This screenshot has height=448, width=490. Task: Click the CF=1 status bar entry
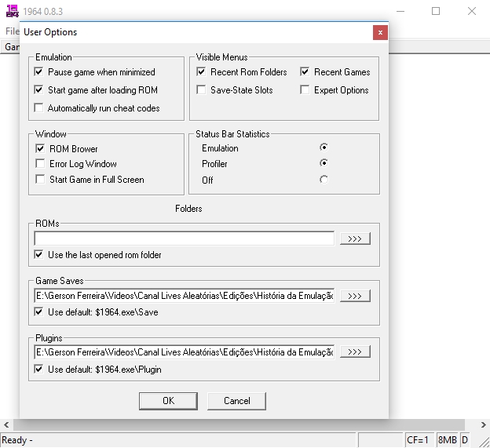pos(418,440)
